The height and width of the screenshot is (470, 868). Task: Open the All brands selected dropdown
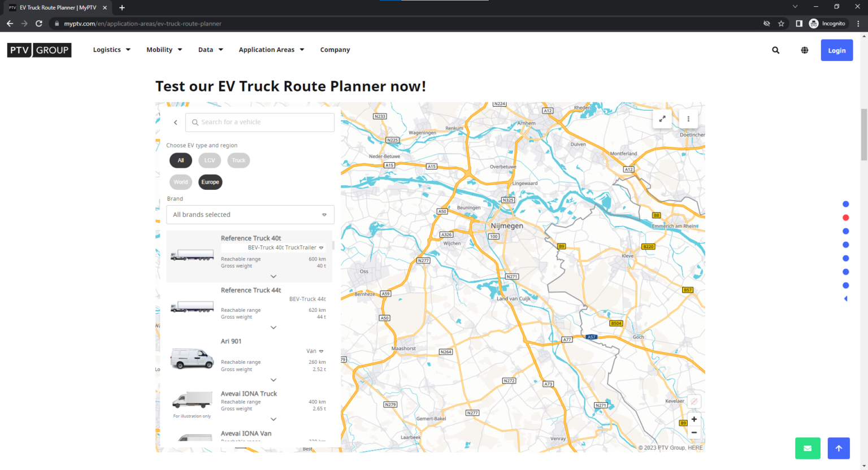point(250,215)
